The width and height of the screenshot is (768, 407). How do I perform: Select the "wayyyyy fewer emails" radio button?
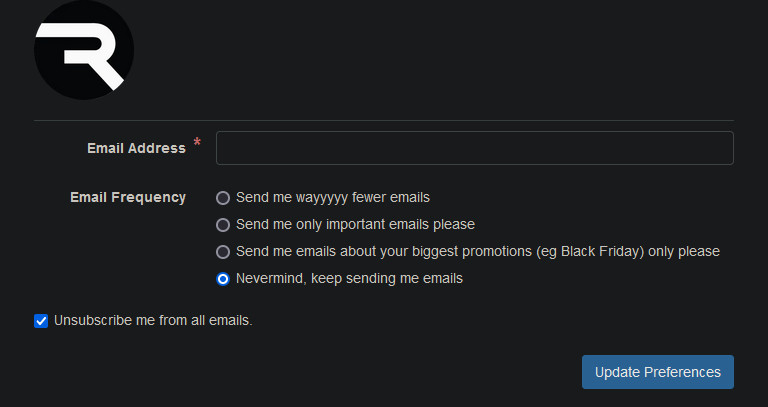[x=223, y=198]
